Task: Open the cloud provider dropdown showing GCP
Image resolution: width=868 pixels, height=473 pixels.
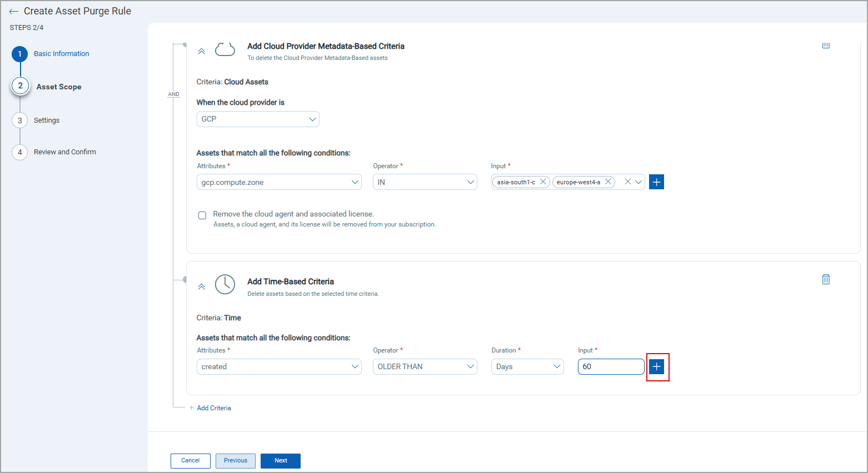Action: click(257, 119)
